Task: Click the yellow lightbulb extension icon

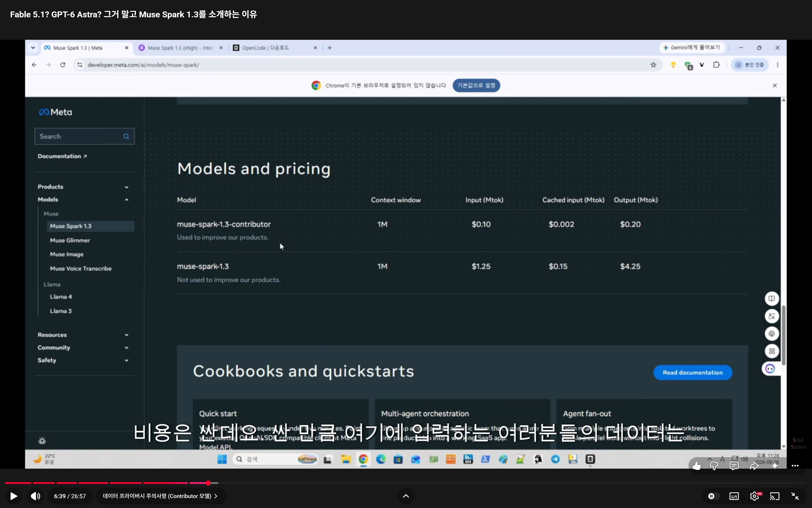Action: (673, 65)
